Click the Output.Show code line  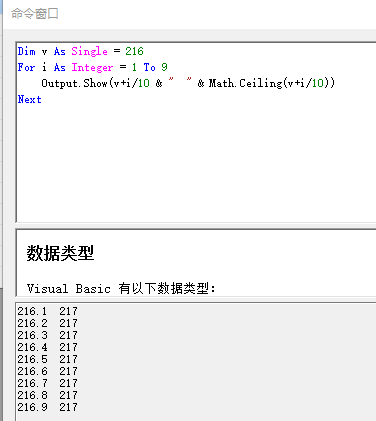coord(188,83)
